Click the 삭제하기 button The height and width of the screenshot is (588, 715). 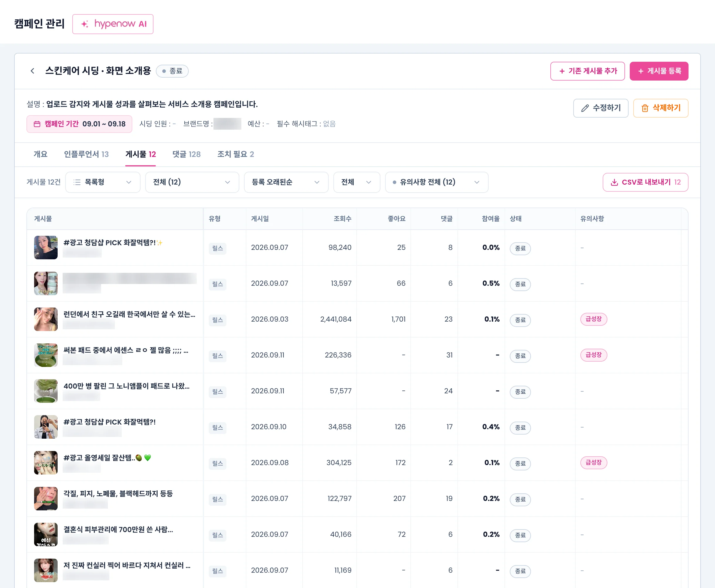[x=661, y=108]
